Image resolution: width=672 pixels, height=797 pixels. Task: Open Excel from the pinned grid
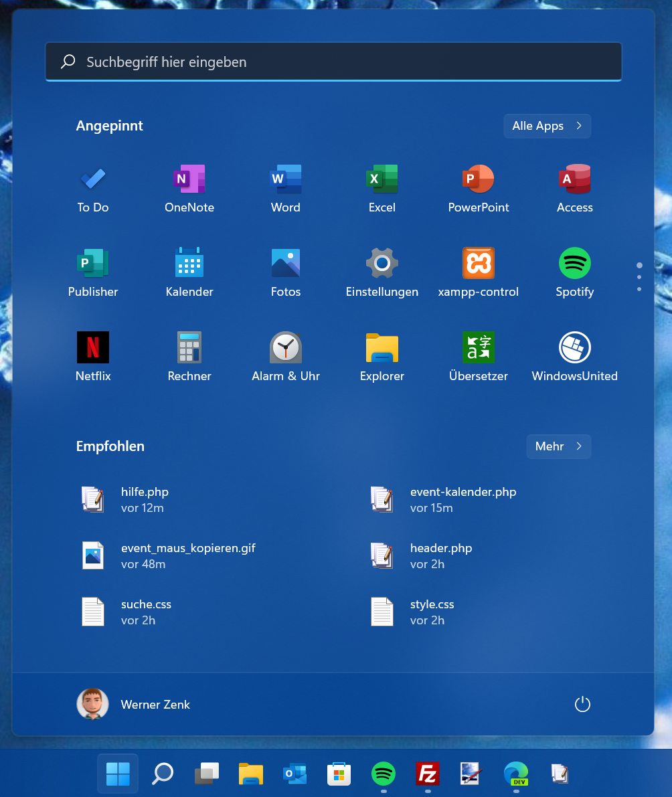[382, 188]
